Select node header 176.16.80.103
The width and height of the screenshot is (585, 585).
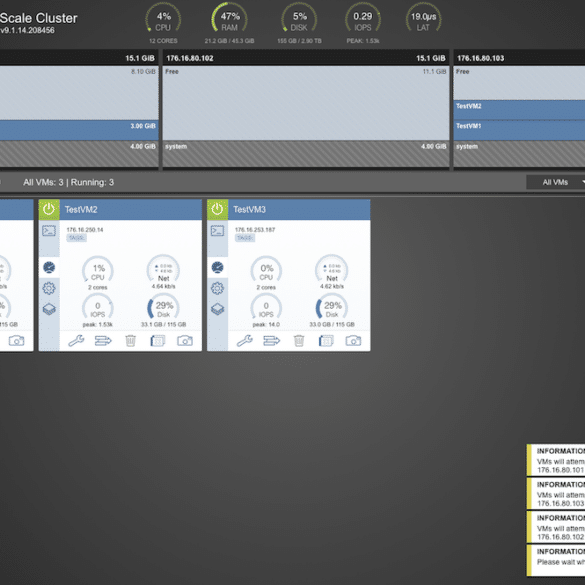pyautogui.click(x=519, y=58)
